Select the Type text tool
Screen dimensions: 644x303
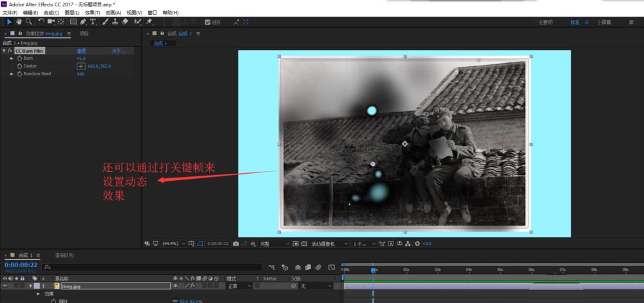[93, 22]
